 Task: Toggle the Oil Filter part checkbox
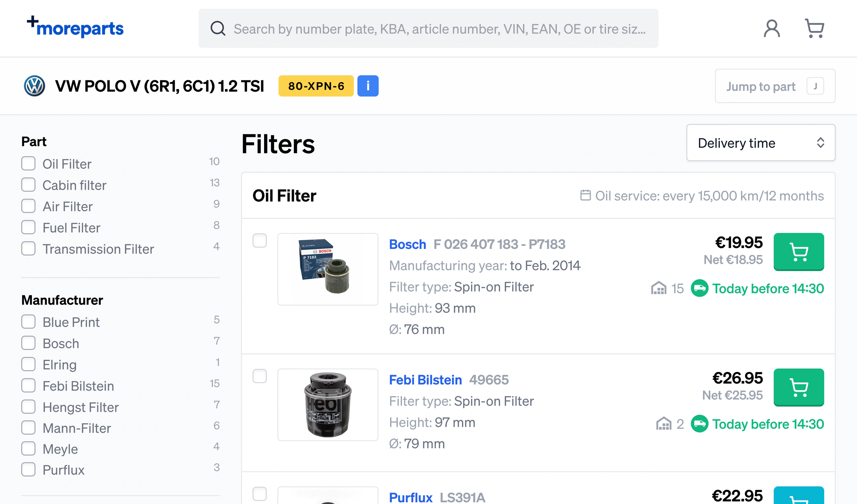[28, 164]
